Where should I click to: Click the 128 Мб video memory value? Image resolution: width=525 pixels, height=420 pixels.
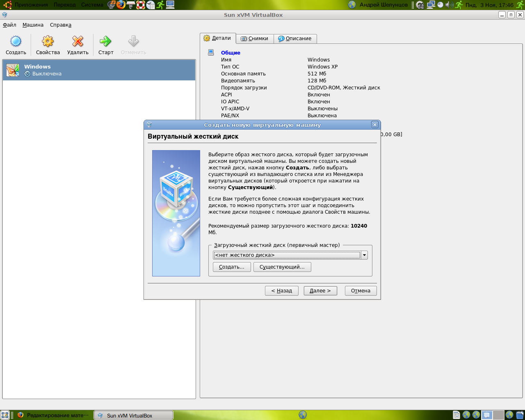click(x=317, y=81)
